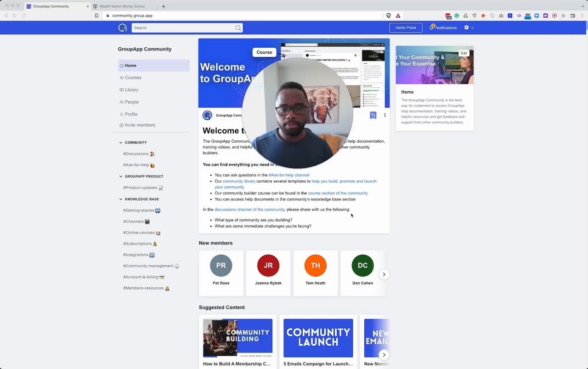Click the GroupApp logo in header
Screen dimensions: 588x369
pos(122,28)
